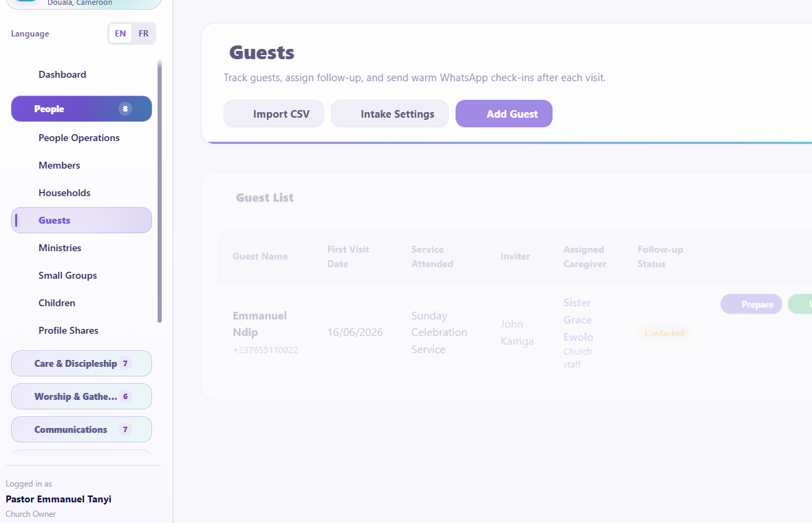Click the Language label
The image size is (812, 523).
[x=30, y=34]
